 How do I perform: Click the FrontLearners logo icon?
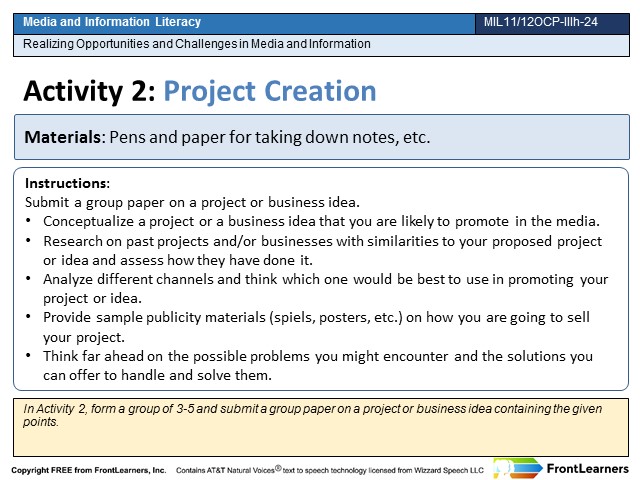(x=518, y=469)
